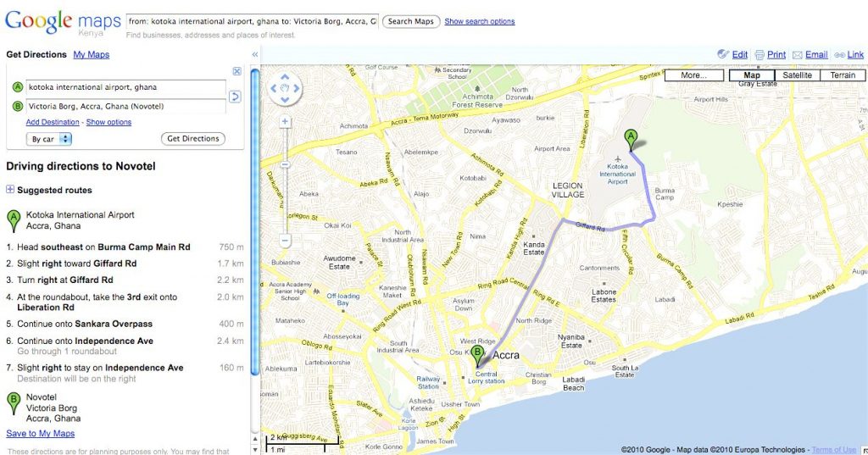Viewport: 868px width, 455px height.
Task: Click green marker A at Kotoka airport
Action: (630, 138)
